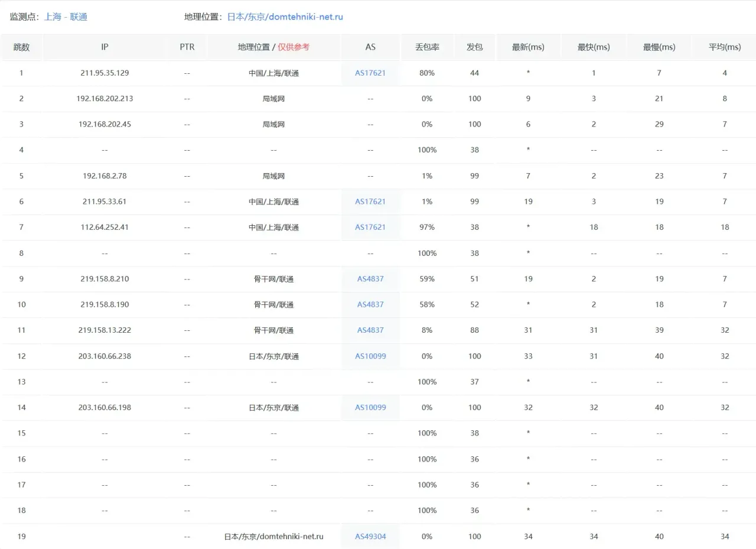Click the 日本/东京/domtehniki-net.ru cell in hop 19
The image size is (756, 549).
click(273, 537)
